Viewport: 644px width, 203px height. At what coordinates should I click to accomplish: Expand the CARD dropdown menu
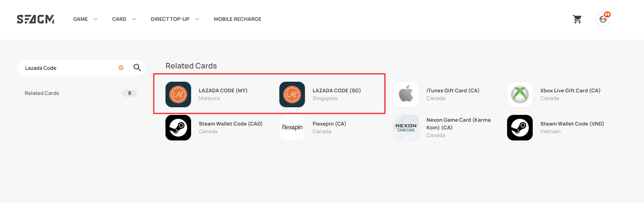tap(124, 19)
